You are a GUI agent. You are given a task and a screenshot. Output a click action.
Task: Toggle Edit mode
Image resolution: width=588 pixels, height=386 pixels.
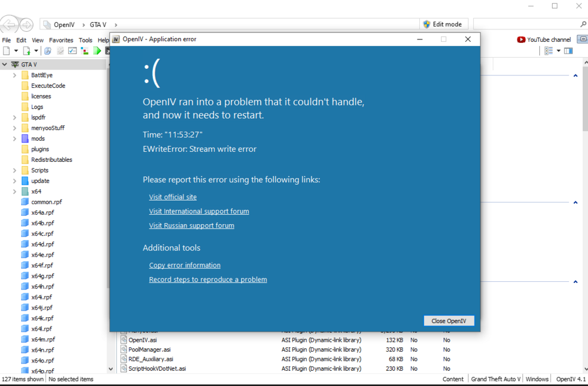[443, 24]
